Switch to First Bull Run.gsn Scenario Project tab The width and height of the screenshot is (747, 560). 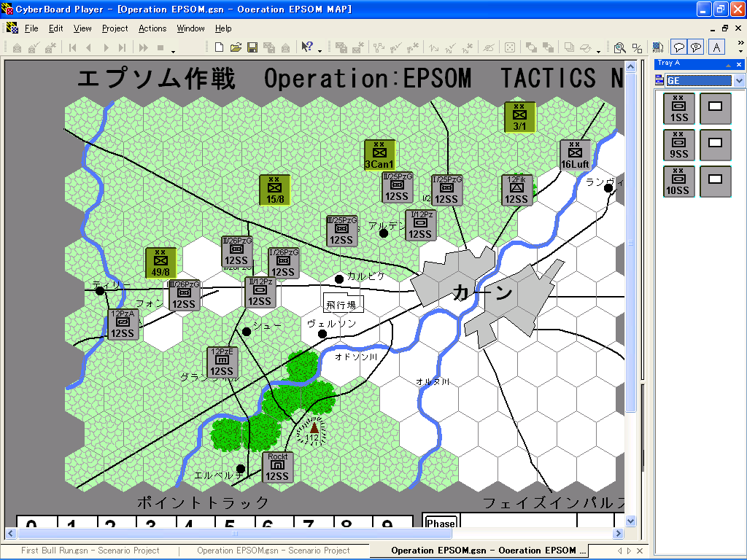point(90,551)
